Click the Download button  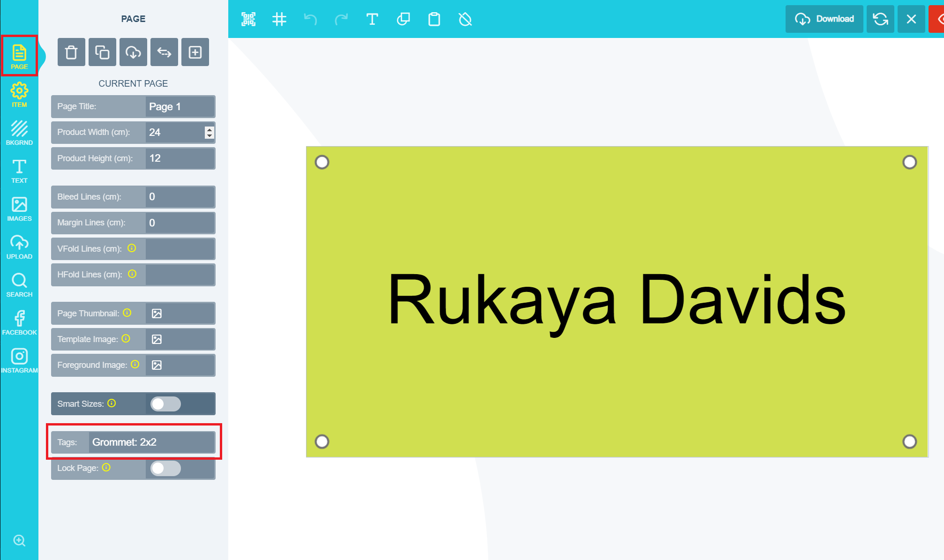tap(824, 19)
